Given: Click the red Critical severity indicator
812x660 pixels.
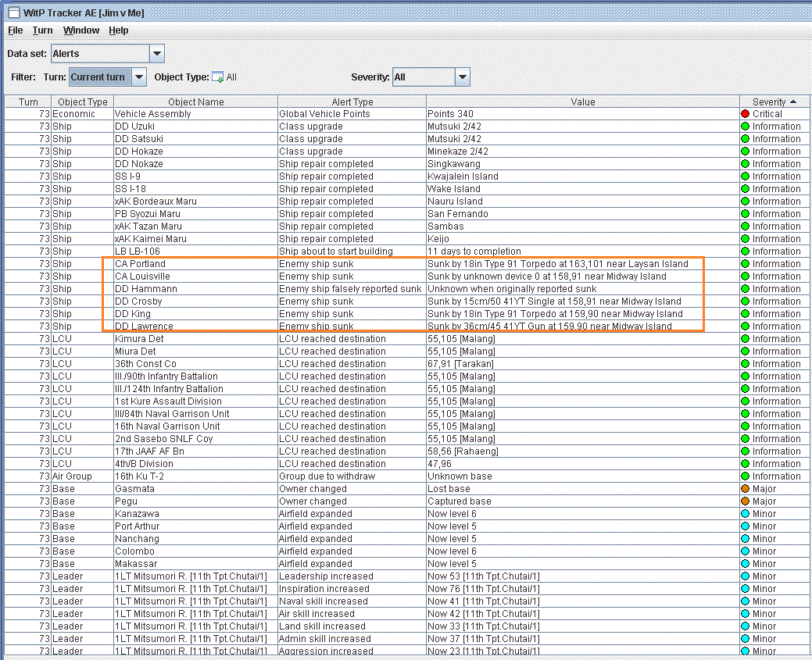Looking at the screenshot, I should tap(746, 114).
